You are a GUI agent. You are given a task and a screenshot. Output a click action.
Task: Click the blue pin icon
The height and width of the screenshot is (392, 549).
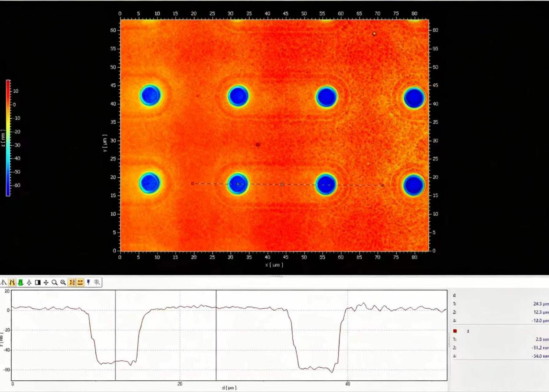[x=88, y=282]
